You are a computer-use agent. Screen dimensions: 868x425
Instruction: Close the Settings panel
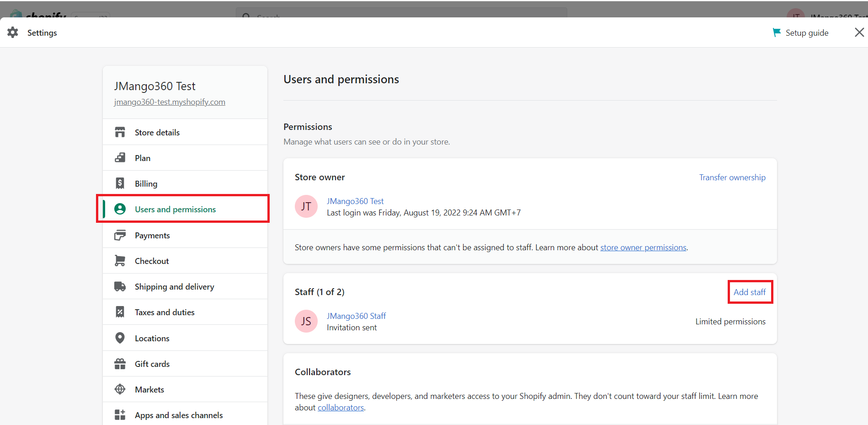pos(859,32)
